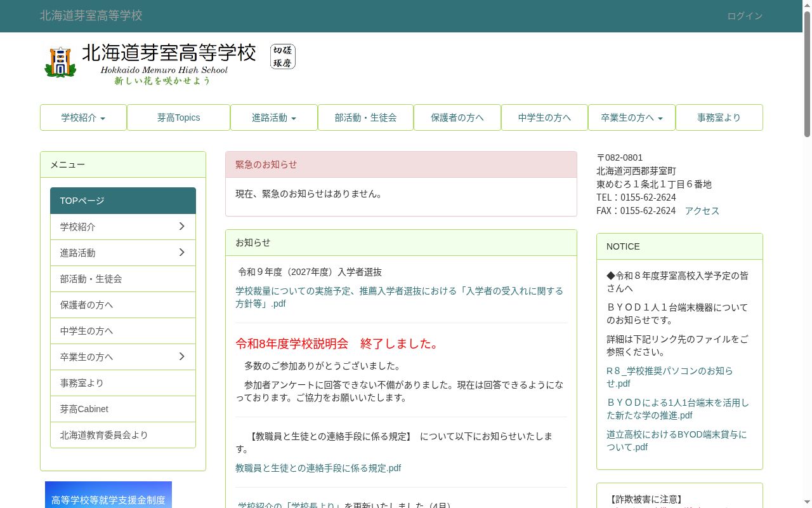Select TOPページ in side menu
Screen dimensions: 812x508
[123, 201]
